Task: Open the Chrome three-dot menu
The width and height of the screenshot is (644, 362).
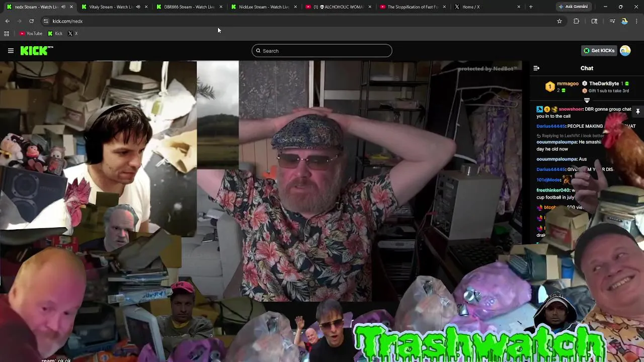Action: (637, 21)
